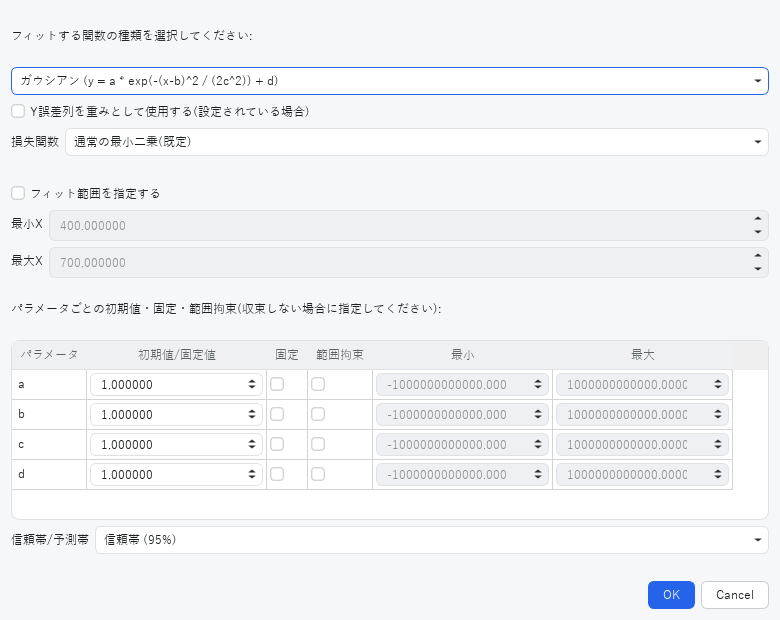Image resolution: width=780 pixels, height=620 pixels.
Task: Adjust parameter b initial value stepper arrows
Action: 252,414
